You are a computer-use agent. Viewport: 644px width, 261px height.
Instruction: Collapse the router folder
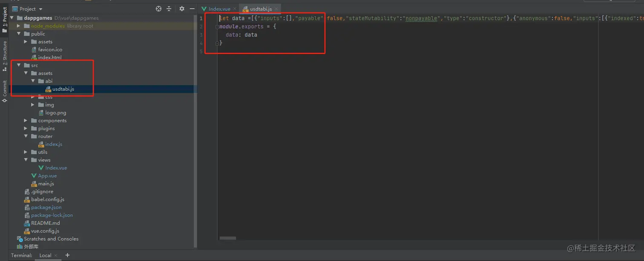(x=26, y=136)
